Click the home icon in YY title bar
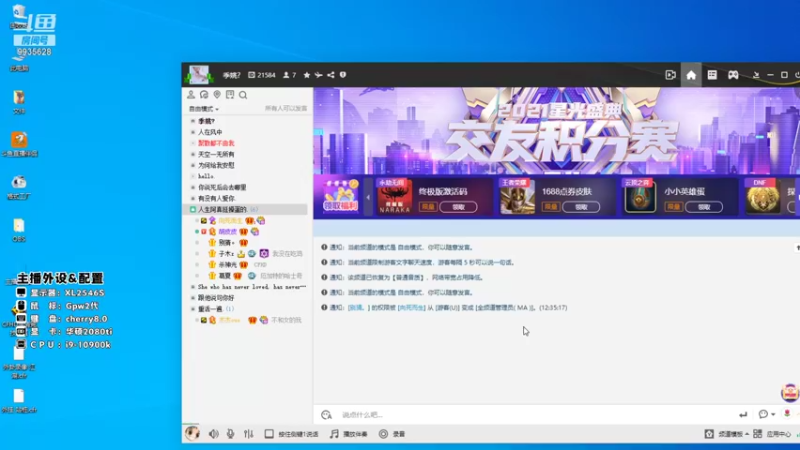Screen dimensions: 800x450 [691, 75]
